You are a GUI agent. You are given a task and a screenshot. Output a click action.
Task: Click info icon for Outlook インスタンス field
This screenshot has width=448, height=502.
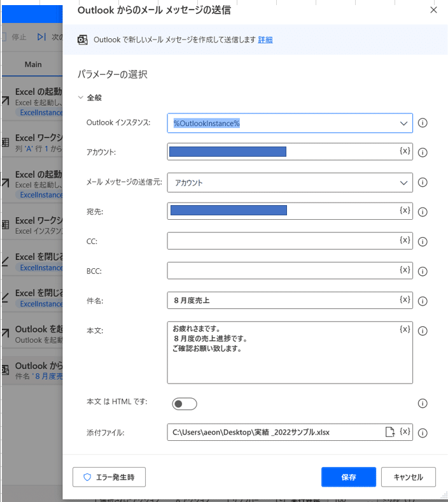423,123
